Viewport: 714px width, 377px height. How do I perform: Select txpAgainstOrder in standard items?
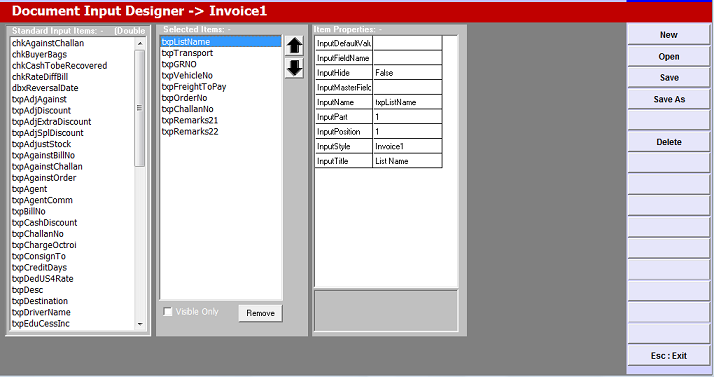[72, 178]
